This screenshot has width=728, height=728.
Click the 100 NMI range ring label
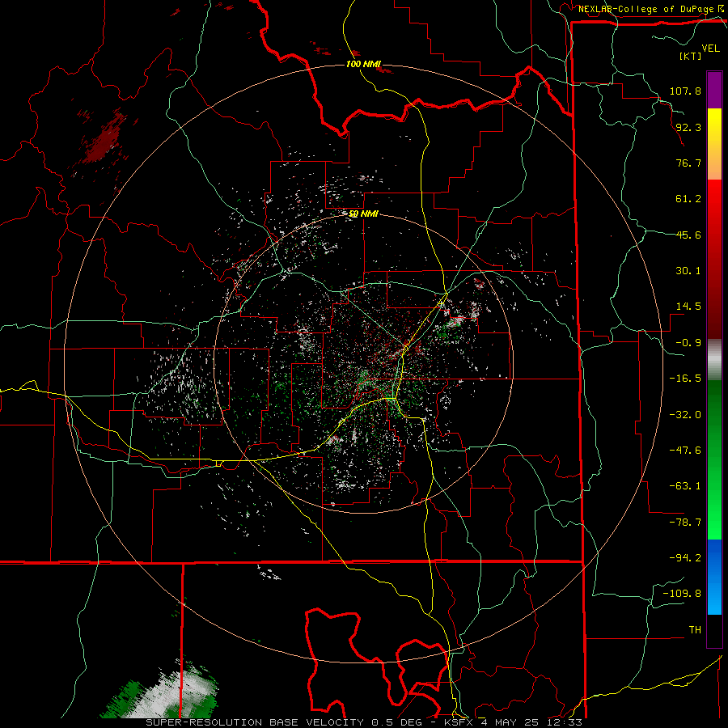(x=363, y=64)
